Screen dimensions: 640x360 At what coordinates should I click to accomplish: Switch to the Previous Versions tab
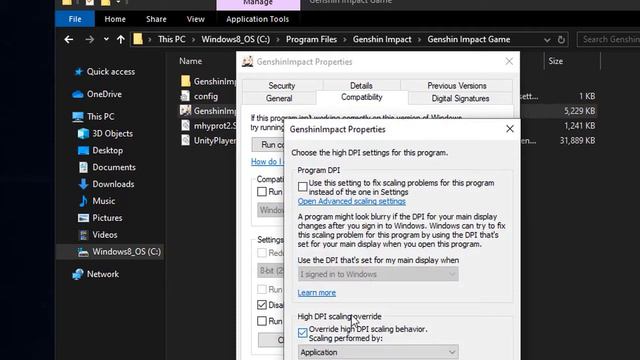[457, 86]
